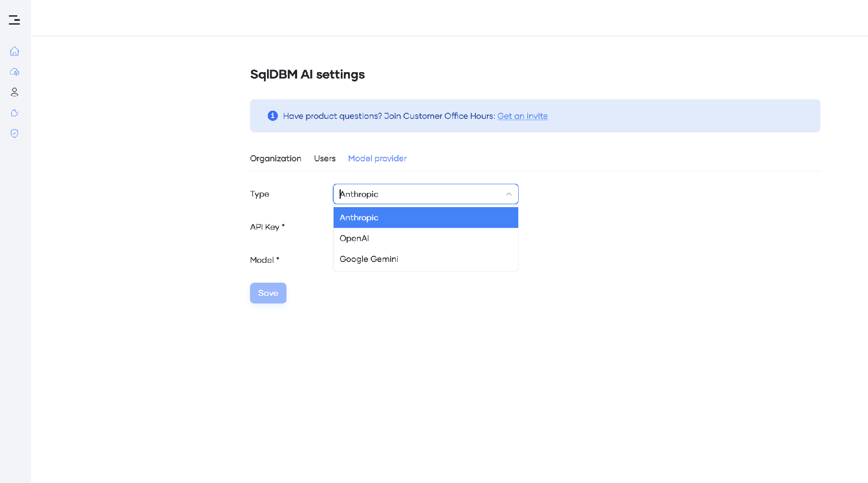Choose Anthropic from the Type dropdown list
The image size is (868, 483).
tap(426, 218)
